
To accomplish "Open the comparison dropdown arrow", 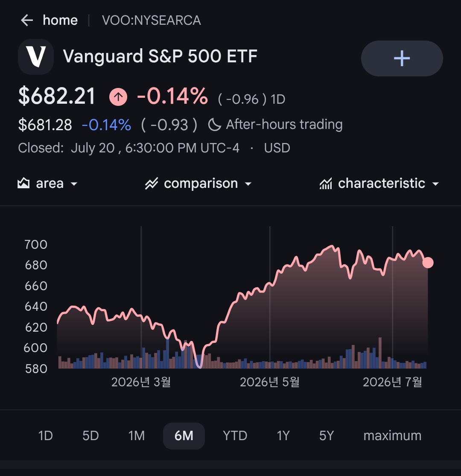I will pos(248,184).
